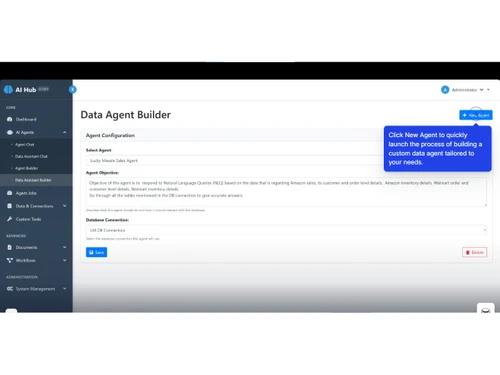Click the Data Agent Builder page title
Viewport: 500px width, 375px height.
point(126,115)
